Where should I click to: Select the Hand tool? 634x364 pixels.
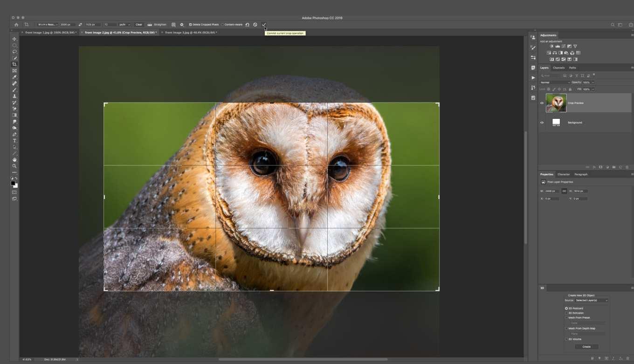(x=14, y=159)
